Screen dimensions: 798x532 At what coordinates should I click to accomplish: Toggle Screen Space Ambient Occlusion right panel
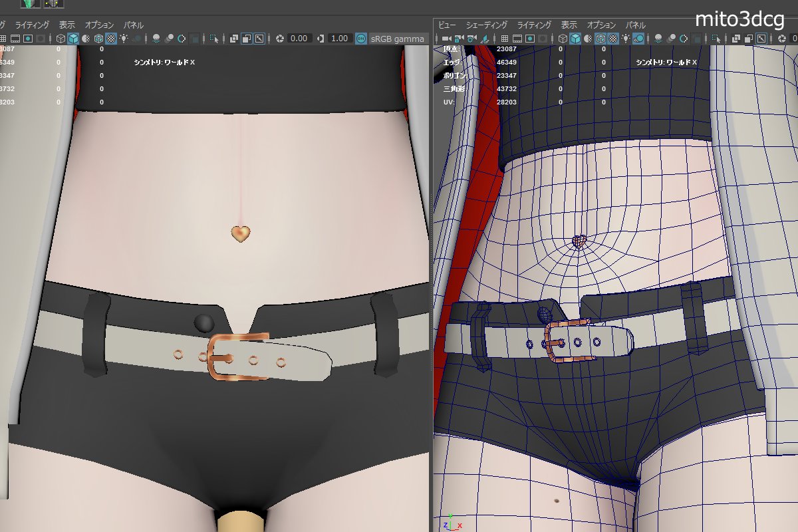658,39
